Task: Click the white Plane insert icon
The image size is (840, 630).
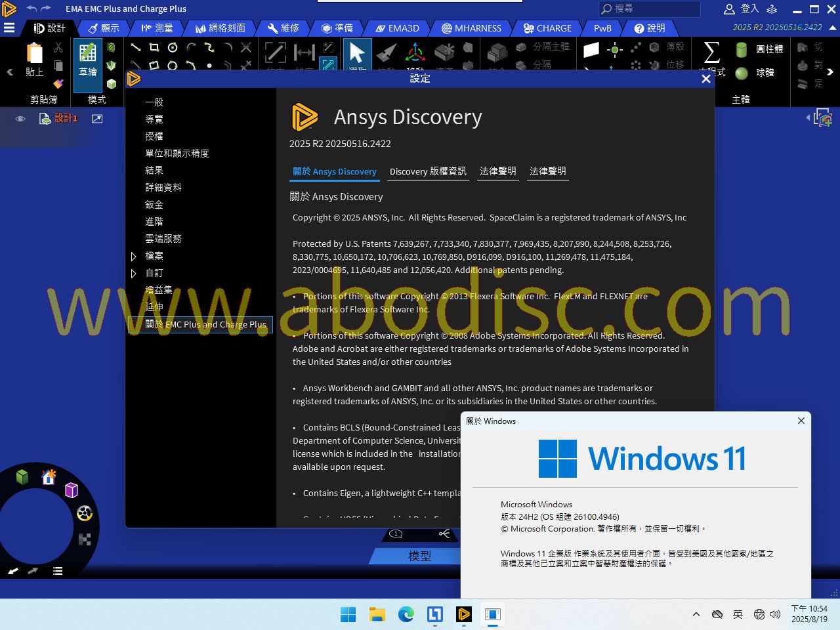Action: pyautogui.click(x=591, y=49)
